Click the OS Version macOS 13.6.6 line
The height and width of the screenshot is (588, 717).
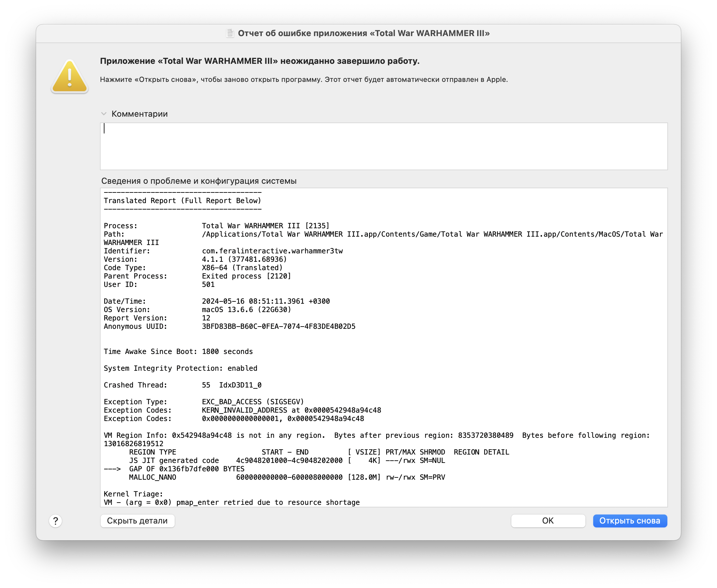tap(197, 309)
